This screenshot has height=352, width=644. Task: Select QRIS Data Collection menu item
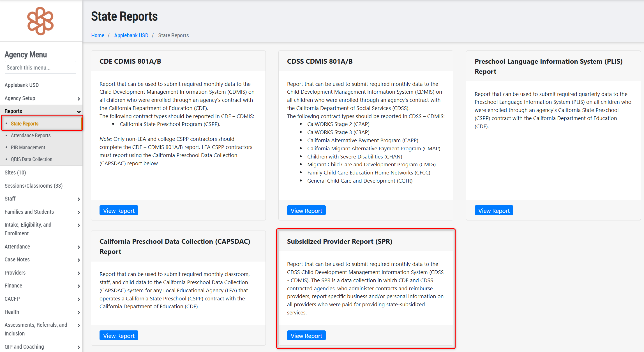(31, 159)
